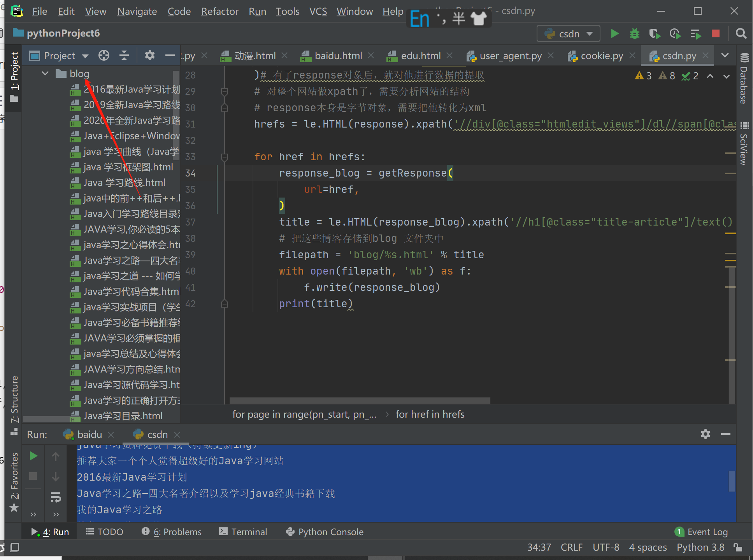Click the Debug bug icon in the toolbar
This screenshot has width=753, height=560.
click(635, 34)
